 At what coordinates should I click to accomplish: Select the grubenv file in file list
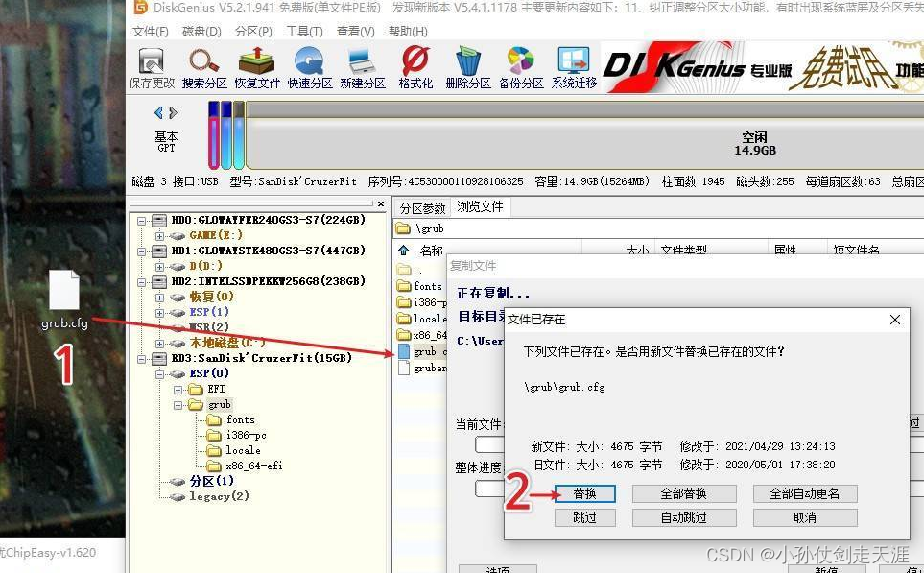[422, 368]
